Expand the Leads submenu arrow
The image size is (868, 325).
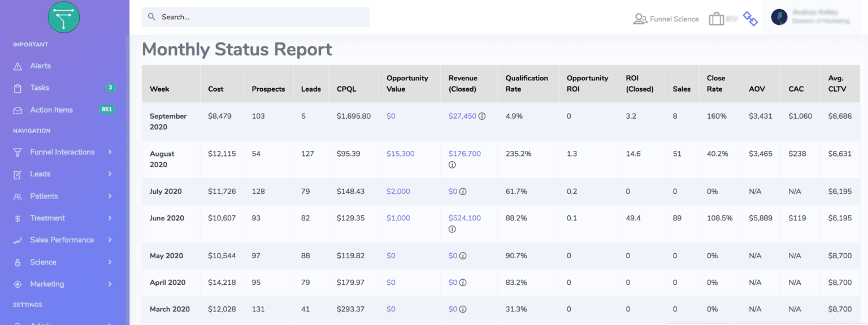pos(110,174)
